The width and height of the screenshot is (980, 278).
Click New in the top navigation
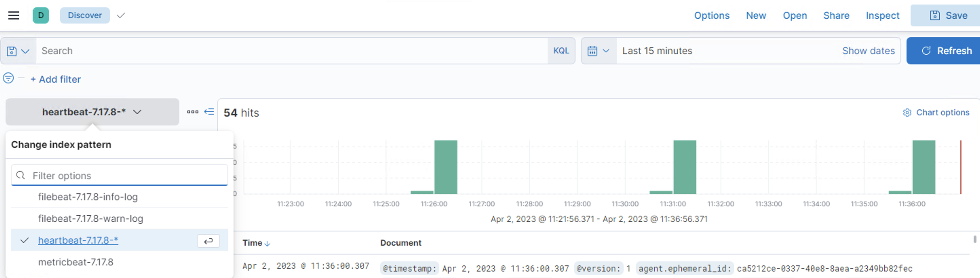tap(756, 15)
